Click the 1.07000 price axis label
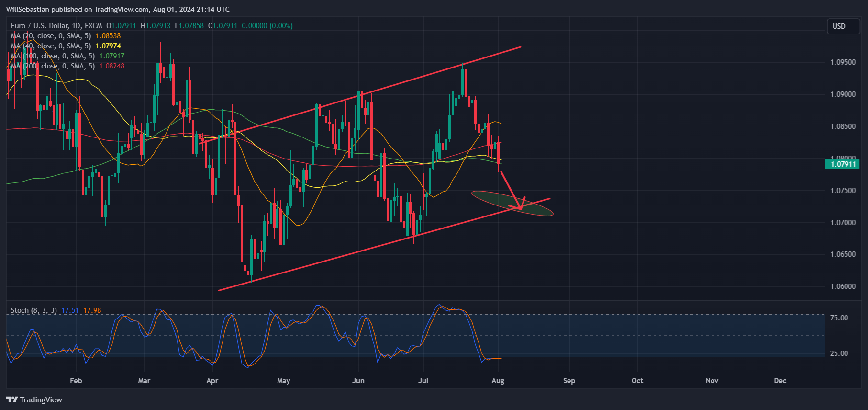Image resolution: width=868 pixels, height=410 pixels. tap(843, 223)
